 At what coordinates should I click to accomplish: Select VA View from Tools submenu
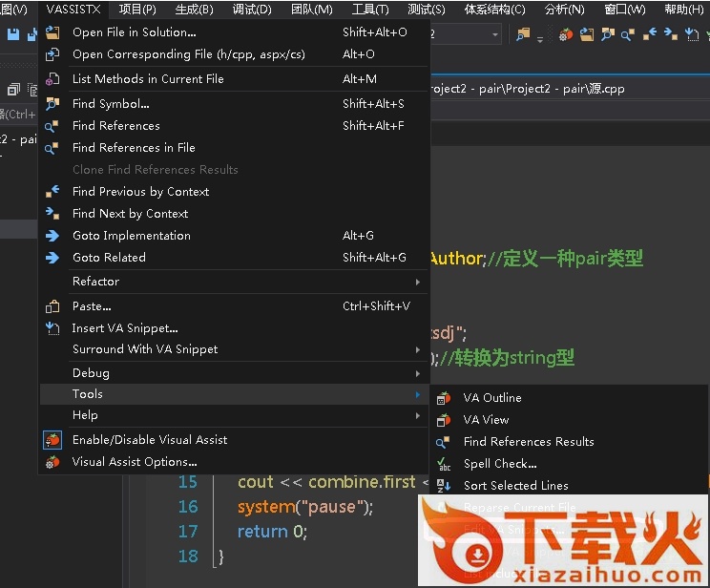coord(486,420)
